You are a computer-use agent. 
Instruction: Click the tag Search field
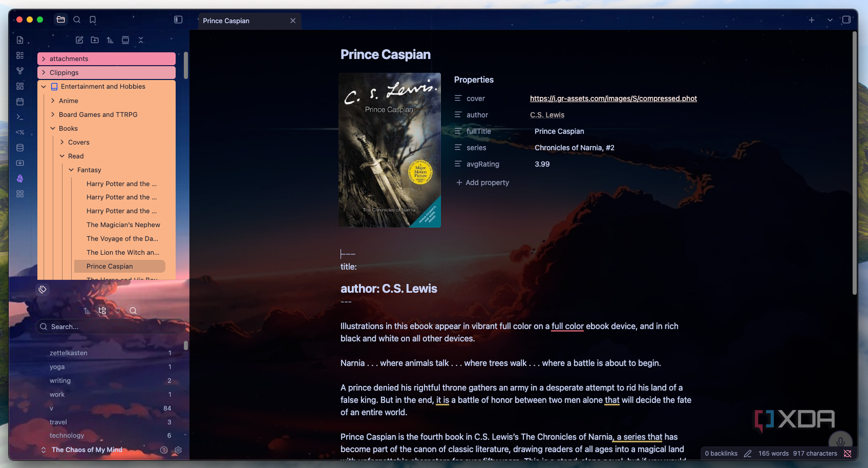pyautogui.click(x=109, y=326)
